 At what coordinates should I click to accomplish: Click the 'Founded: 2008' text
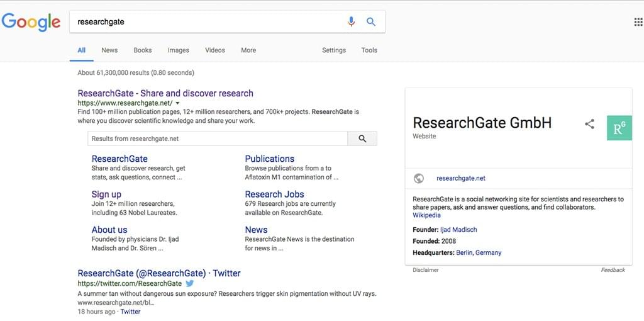[x=434, y=241]
